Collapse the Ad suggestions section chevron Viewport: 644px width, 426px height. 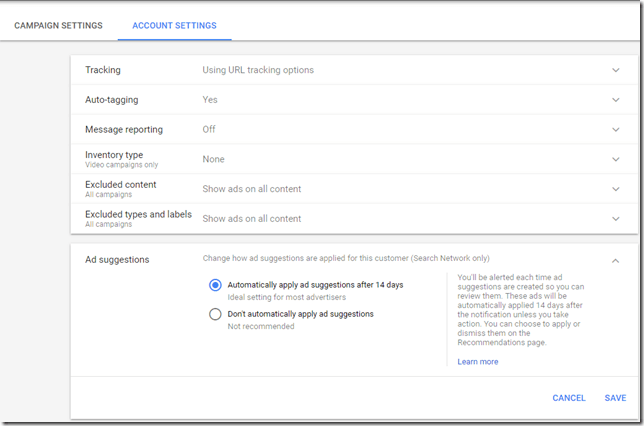(616, 260)
